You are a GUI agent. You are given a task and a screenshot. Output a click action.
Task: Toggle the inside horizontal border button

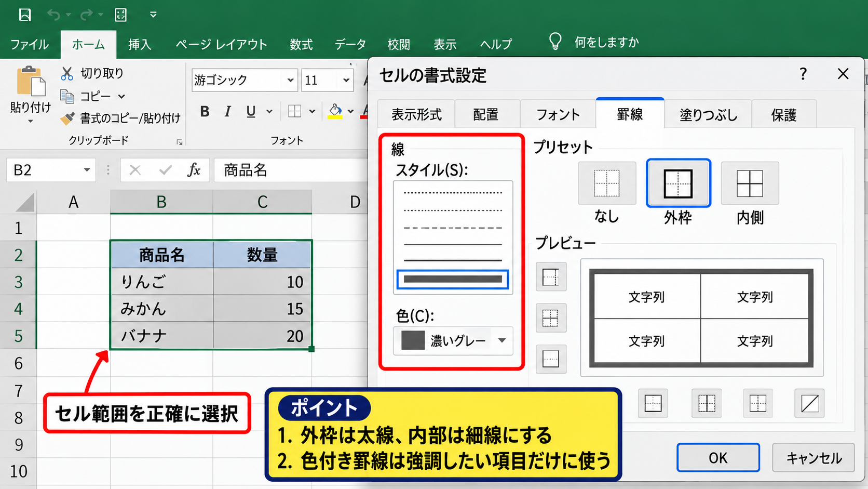551,318
